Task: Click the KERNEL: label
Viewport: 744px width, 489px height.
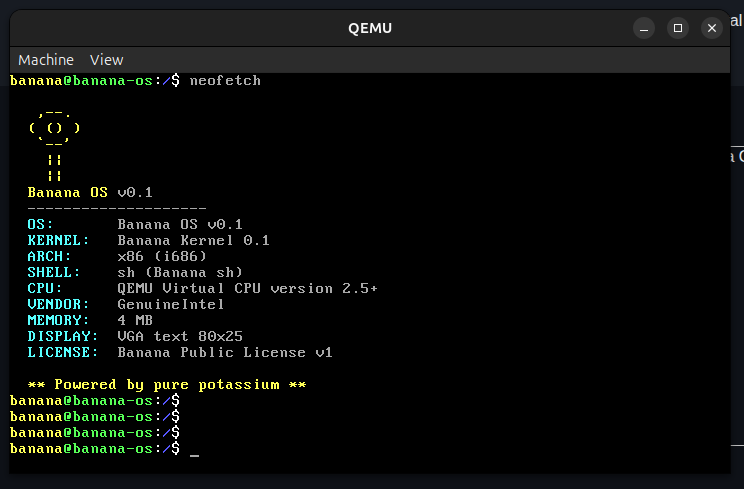Action: [x=58, y=240]
